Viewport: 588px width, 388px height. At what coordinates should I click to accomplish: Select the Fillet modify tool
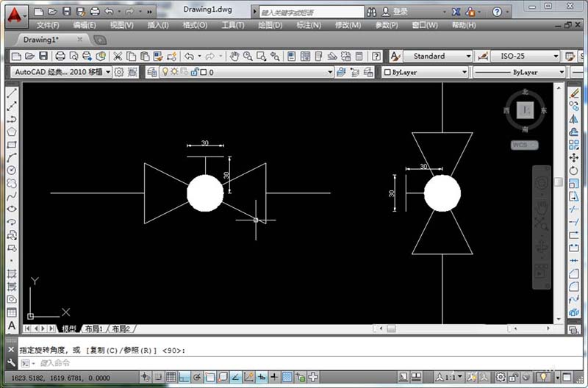point(574,287)
